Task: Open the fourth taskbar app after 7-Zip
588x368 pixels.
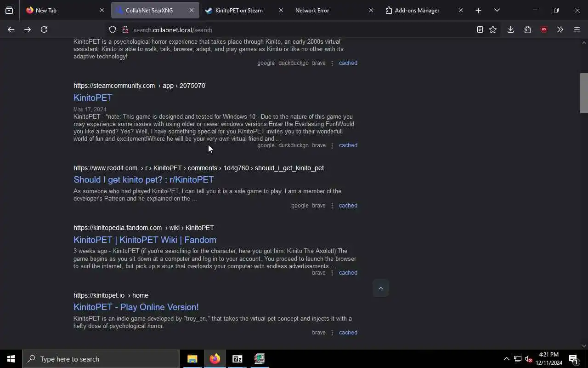Action: coord(260,359)
